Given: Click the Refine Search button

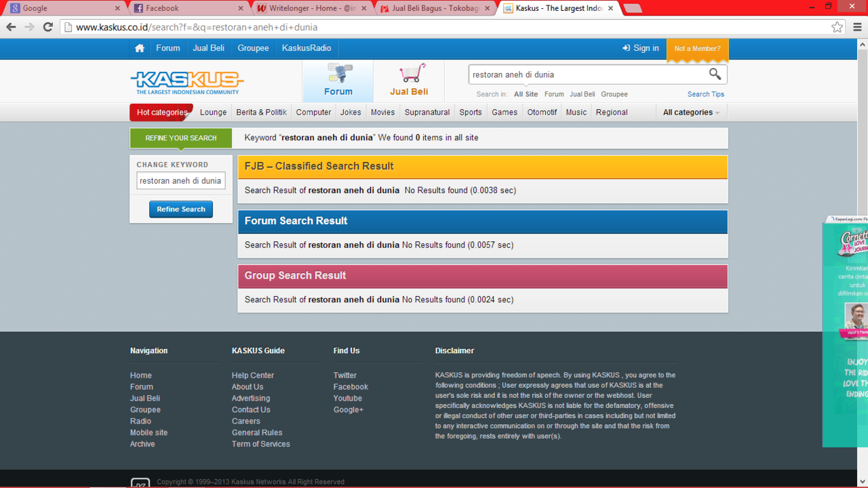Looking at the screenshot, I should pos(181,209).
